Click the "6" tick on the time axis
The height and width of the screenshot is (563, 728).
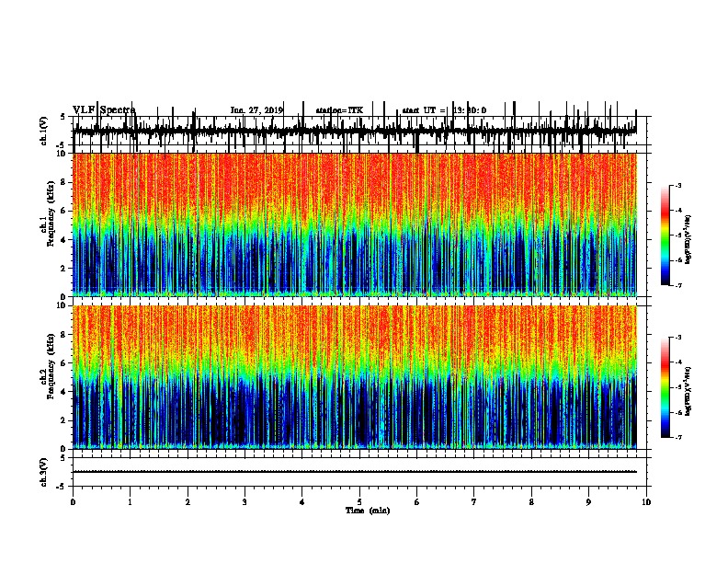tap(417, 502)
